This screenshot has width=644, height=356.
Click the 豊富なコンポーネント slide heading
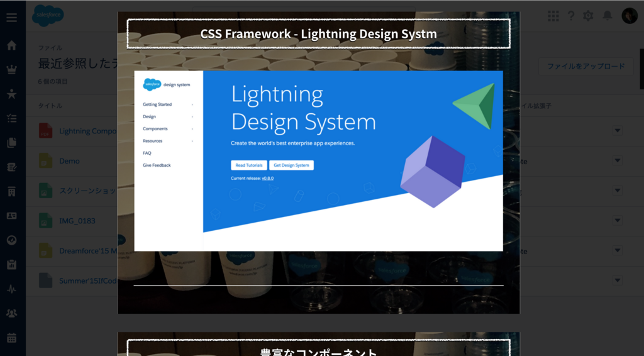tap(318, 352)
